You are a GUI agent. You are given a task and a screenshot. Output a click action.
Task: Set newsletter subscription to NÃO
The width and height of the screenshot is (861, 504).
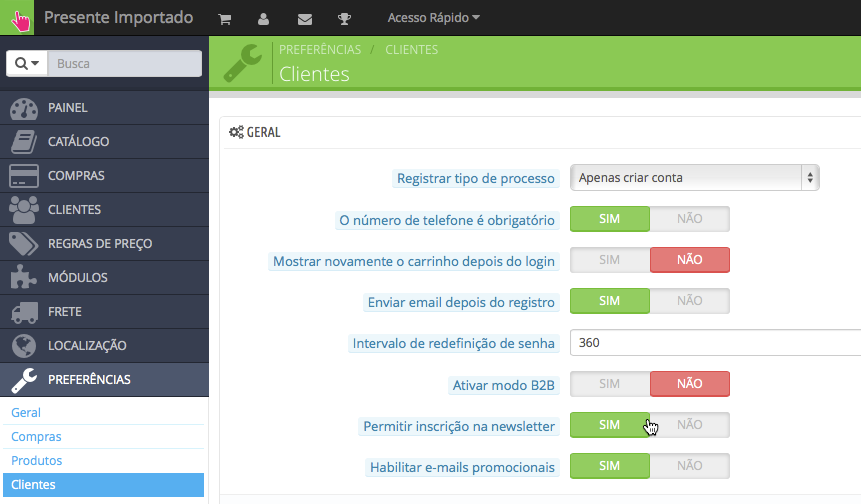pos(690,425)
